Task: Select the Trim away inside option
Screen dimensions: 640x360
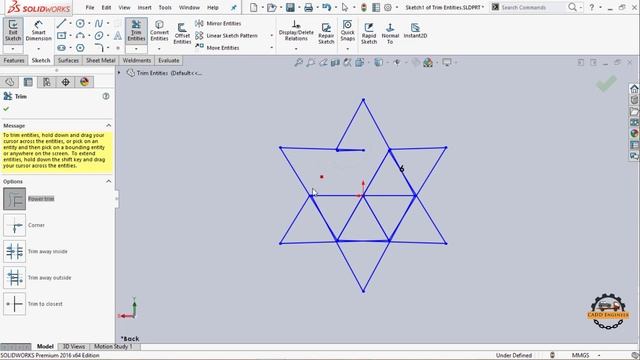Action: coord(15,251)
